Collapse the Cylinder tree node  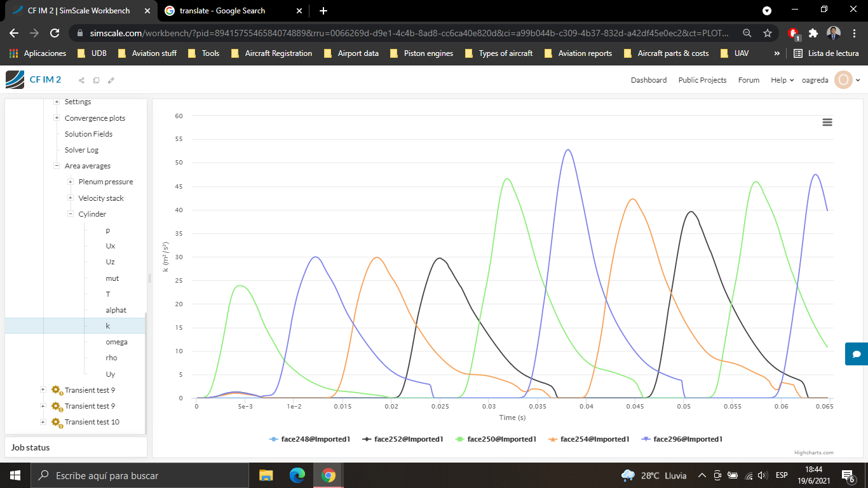click(71, 214)
